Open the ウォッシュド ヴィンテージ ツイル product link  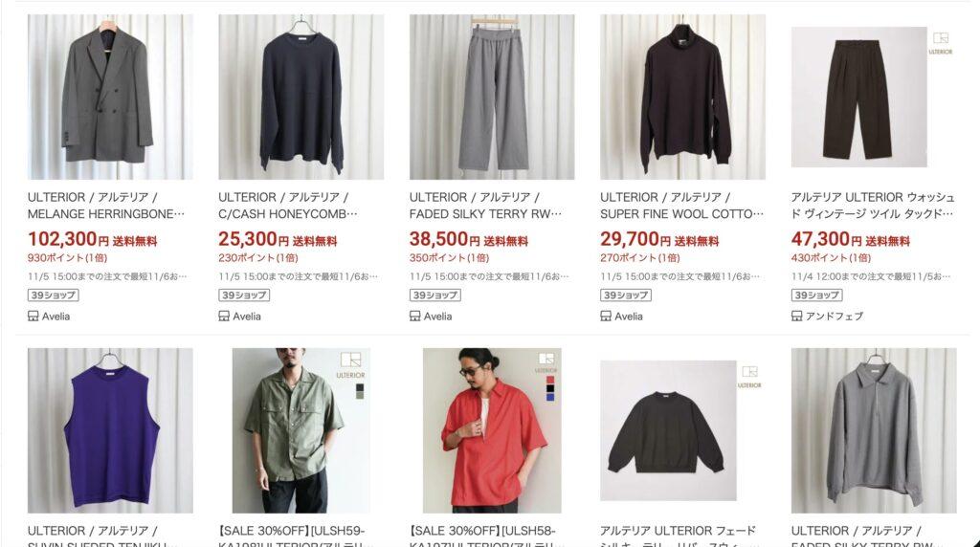pos(873,206)
